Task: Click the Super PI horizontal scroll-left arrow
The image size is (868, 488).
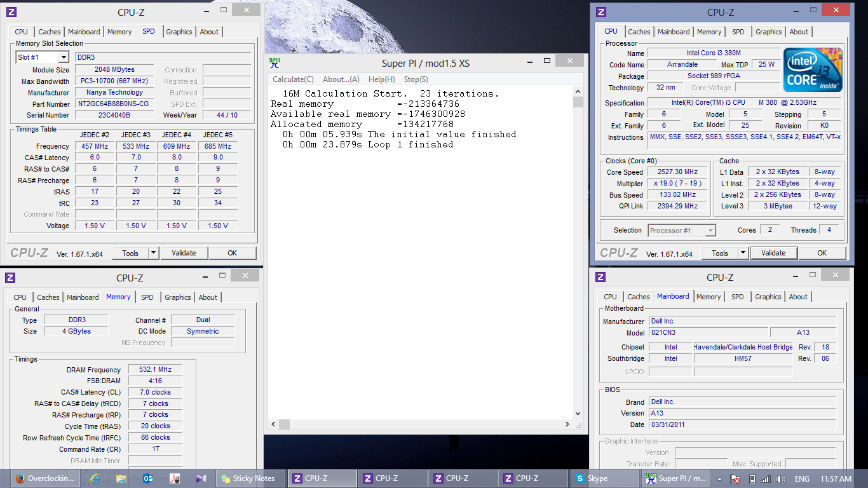Action: pyautogui.click(x=274, y=424)
